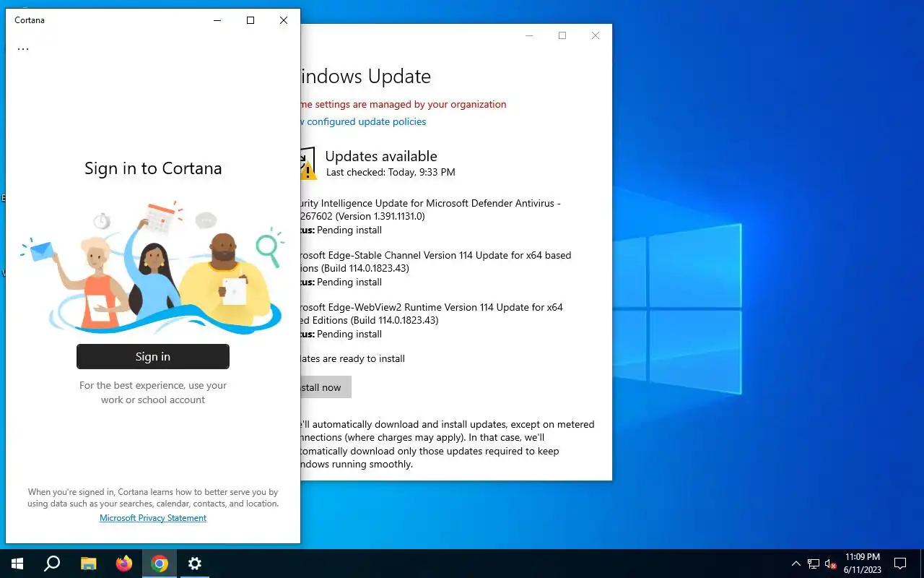Open the muted volume tray icon
This screenshot has height=578, width=924.
(x=830, y=564)
